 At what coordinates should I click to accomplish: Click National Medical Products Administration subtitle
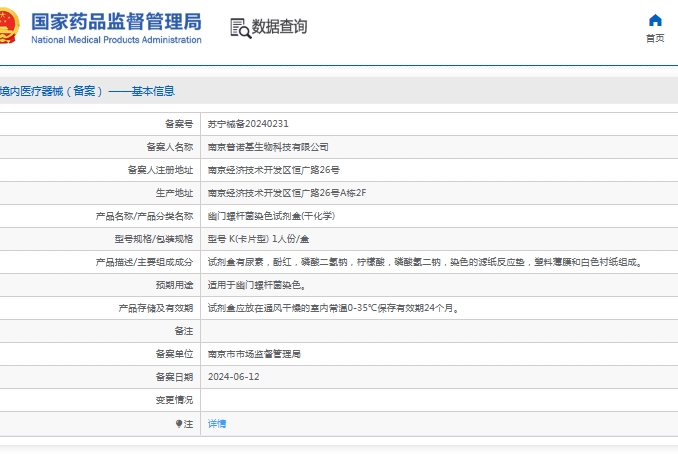click(x=116, y=40)
